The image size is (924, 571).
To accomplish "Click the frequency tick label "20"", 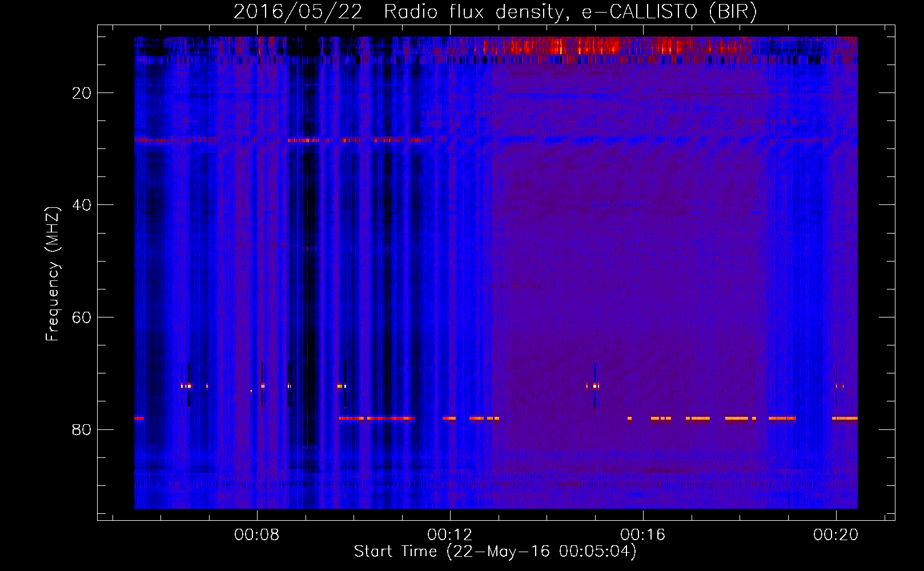I will click(82, 93).
